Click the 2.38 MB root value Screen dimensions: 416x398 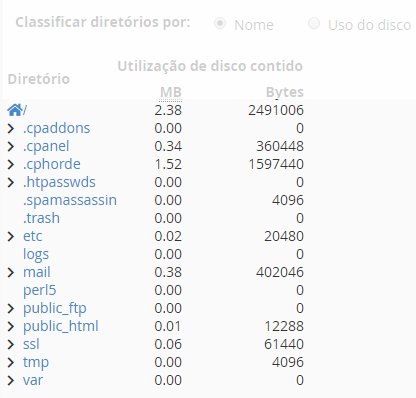click(168, 110)
